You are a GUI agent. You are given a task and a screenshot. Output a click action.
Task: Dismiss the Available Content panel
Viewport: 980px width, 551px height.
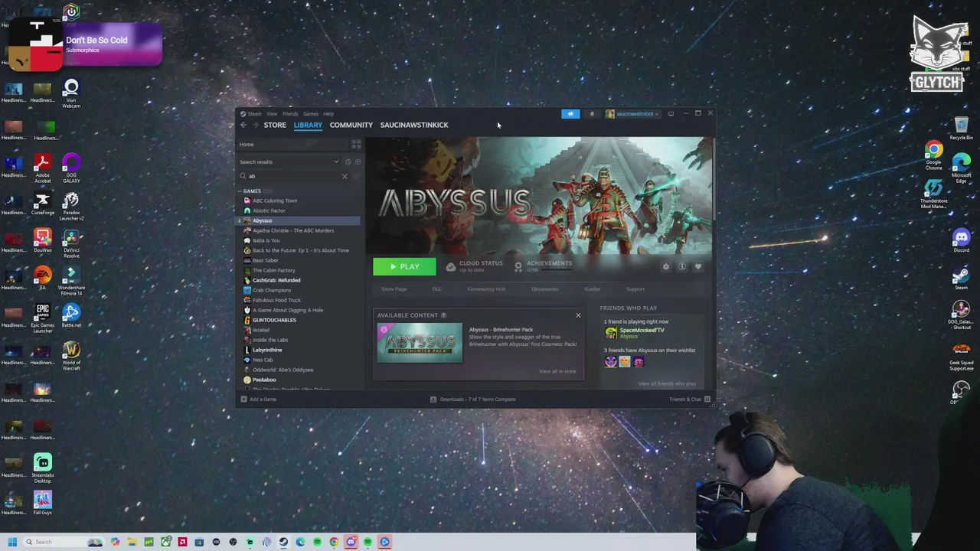(x=578, y=315)
